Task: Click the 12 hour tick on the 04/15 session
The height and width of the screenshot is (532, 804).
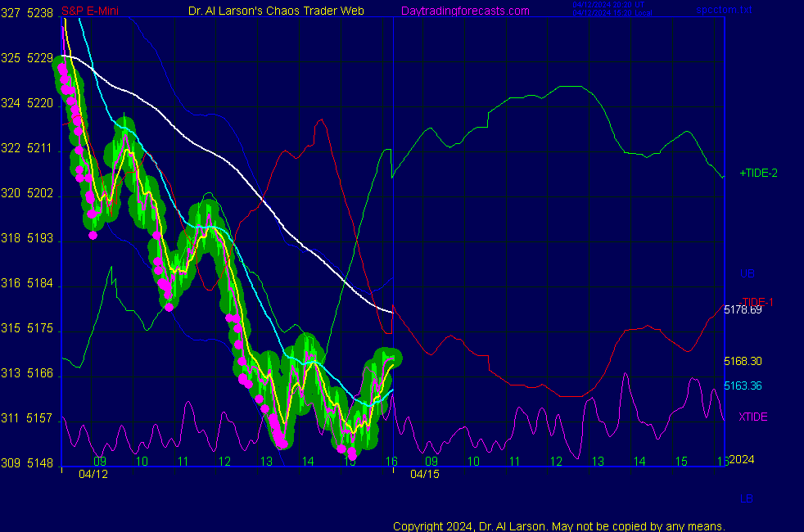Action: [x=557, y=462]
